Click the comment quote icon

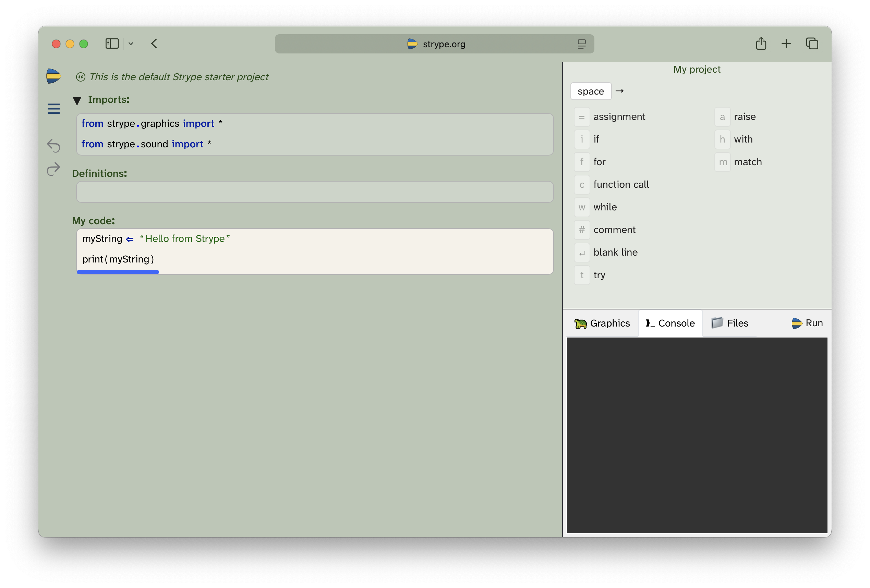(x=81, y=77)
